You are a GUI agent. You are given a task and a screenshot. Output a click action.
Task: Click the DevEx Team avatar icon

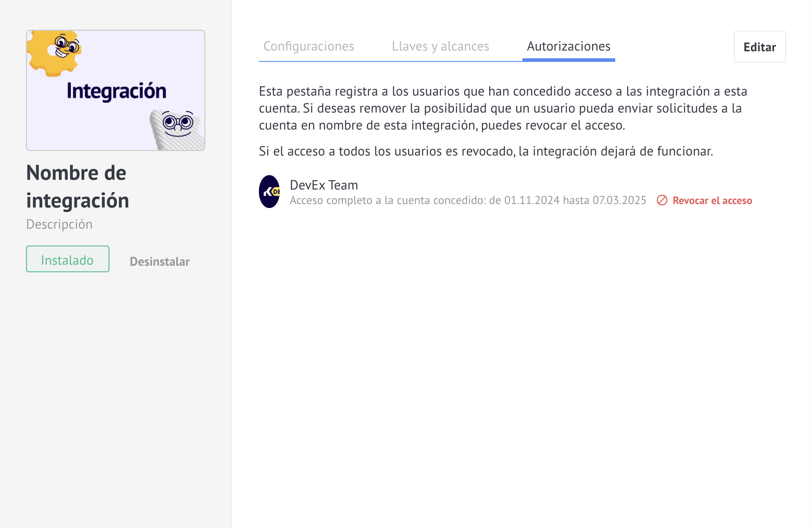(269, 192)
